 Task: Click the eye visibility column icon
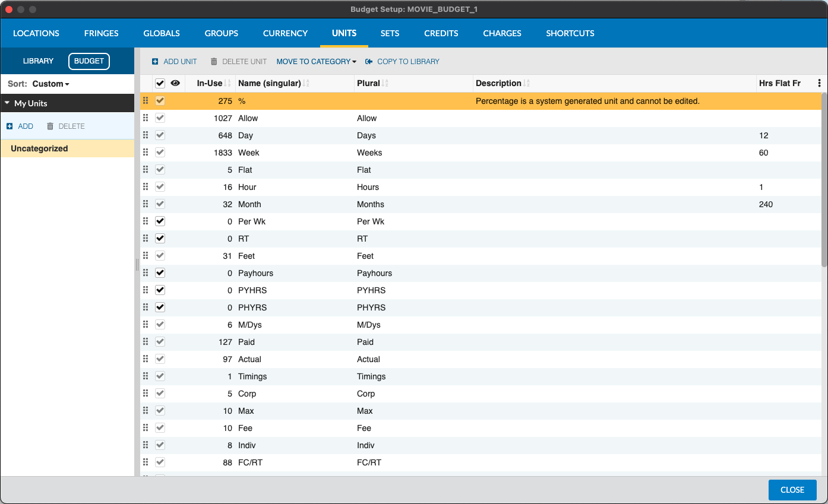[175, 83]
